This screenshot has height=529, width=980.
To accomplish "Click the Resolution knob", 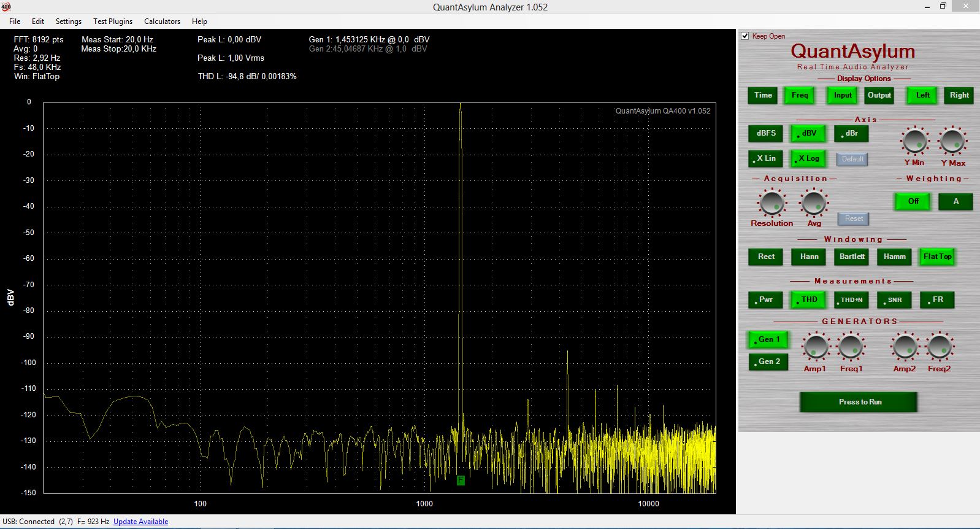I will (x=771, y=203).
